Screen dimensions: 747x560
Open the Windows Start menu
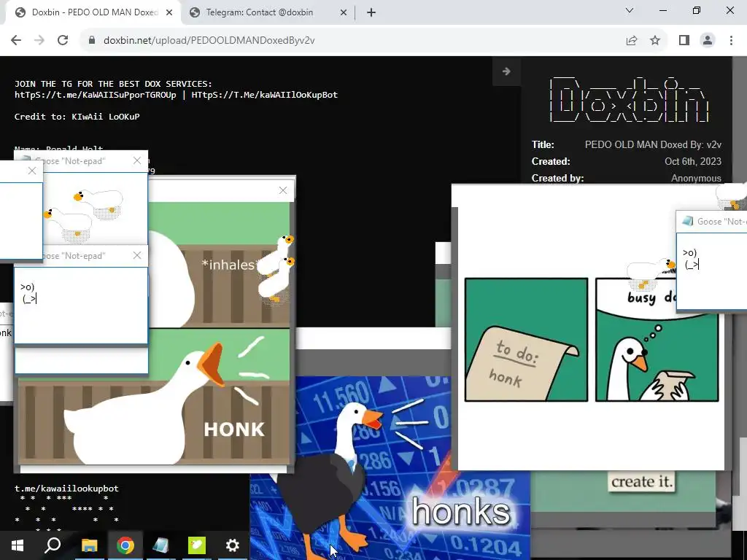[x=18, y=545]
